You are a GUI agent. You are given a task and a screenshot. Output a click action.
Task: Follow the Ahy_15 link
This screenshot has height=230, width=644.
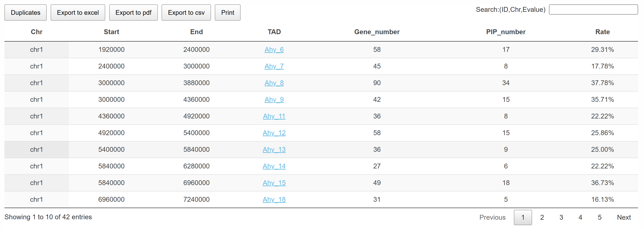click(274, 183)
